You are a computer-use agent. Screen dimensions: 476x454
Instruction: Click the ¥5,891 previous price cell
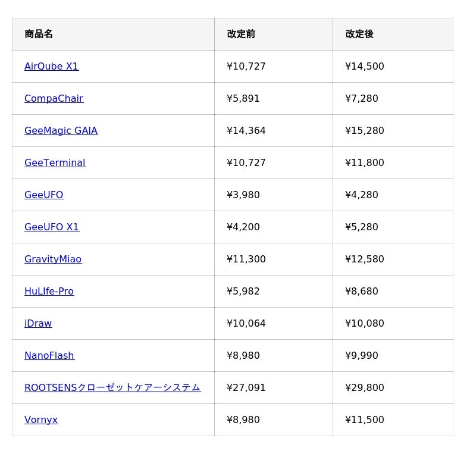click(x=243, y=98)
